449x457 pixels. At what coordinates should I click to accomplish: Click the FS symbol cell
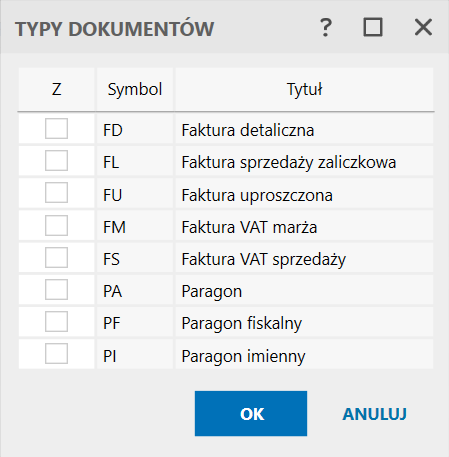135,258
